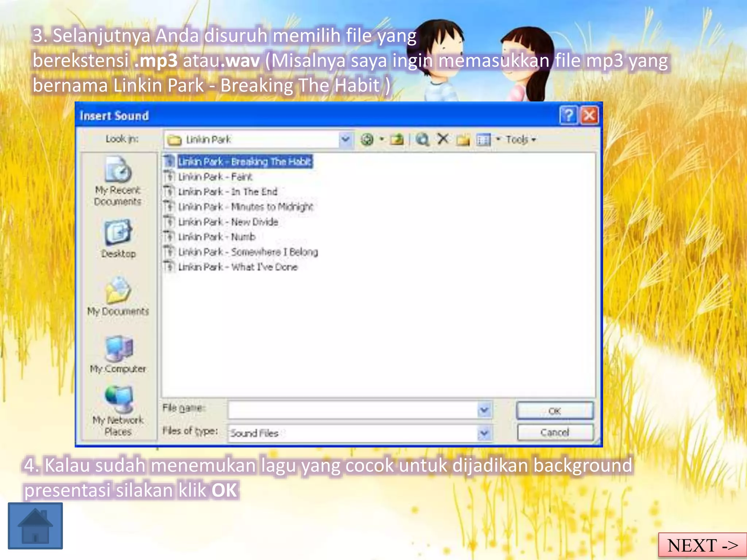The image size is (747, 560).
Task: Expand the Views dropdown arrow
Action: [498, 139]
